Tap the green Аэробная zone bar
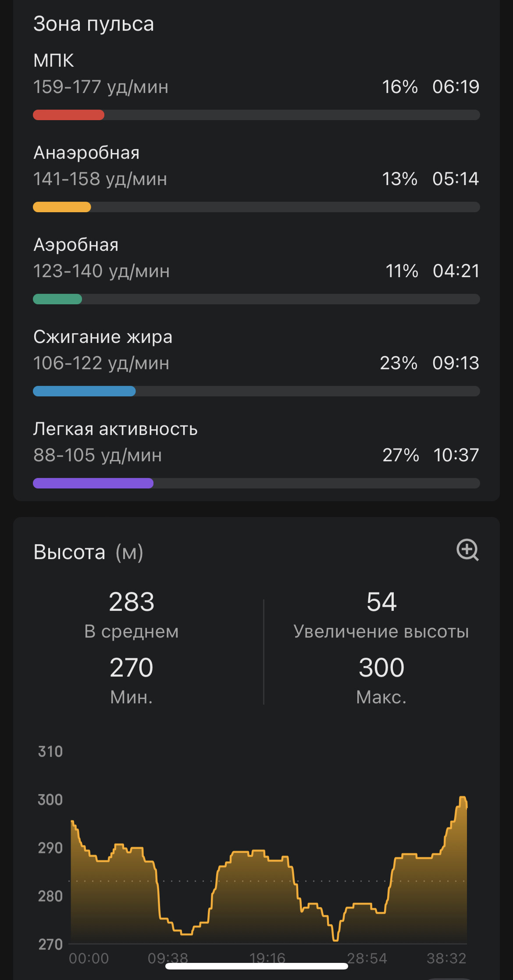The height and width of the screenshot is (980, 513). 256,299
